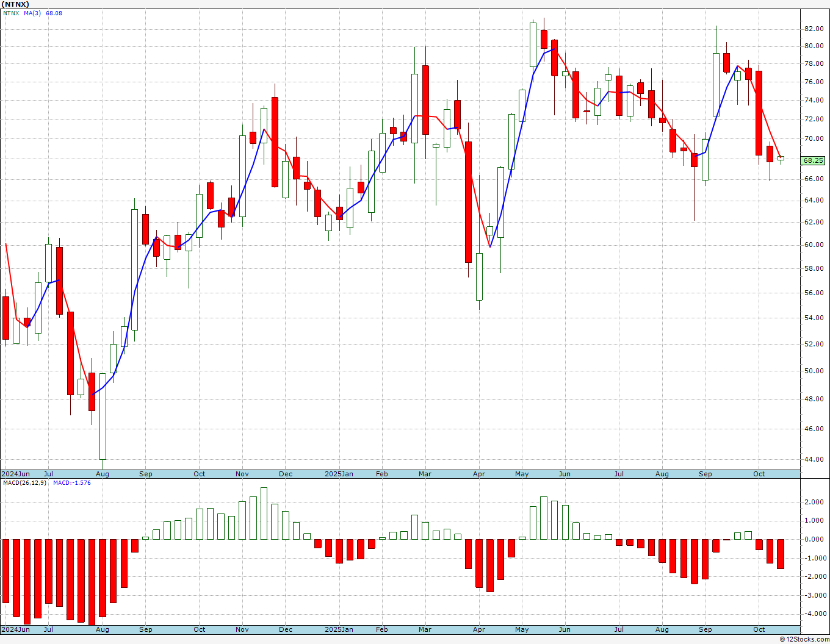Click the 56.00 price axis label
The image size is (830, 644).
click(814, 293)
